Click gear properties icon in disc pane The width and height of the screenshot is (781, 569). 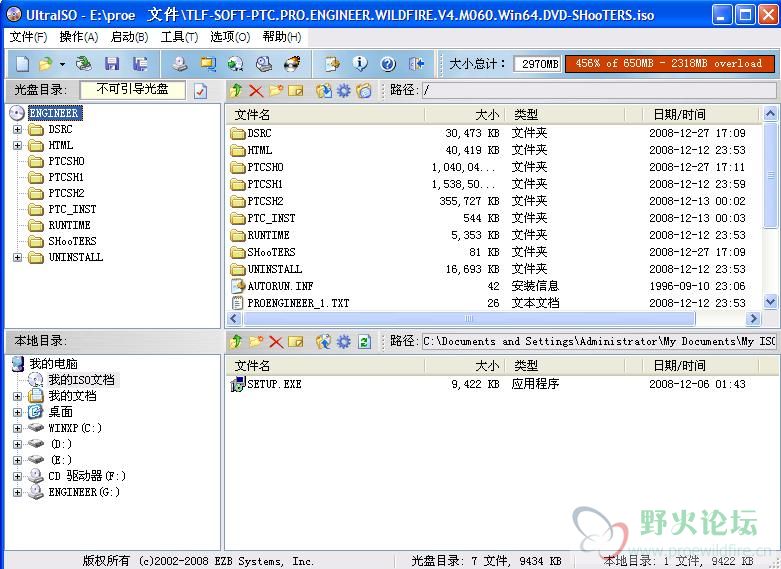pyautogui.click(x=344, y=91)
